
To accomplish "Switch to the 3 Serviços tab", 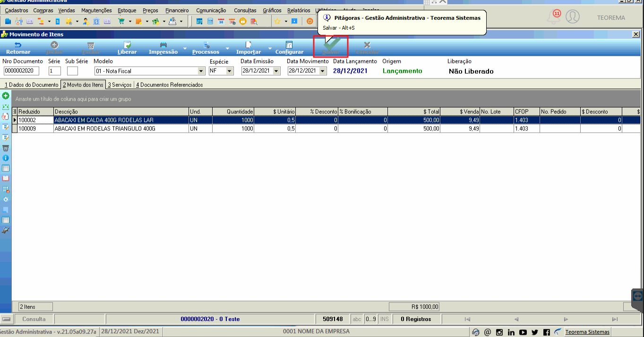I will 120,85.
